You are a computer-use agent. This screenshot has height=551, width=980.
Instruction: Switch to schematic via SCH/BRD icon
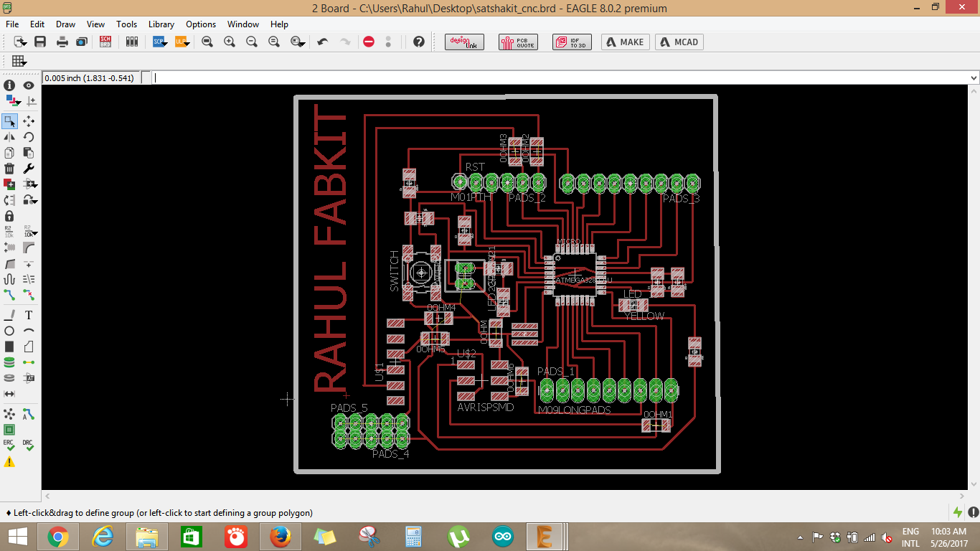105,42
